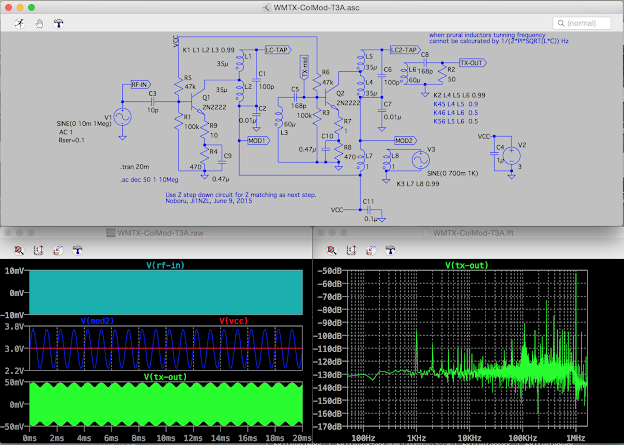Click the 1KHz frequency axis label
This screenshot has height=445, width=624.
point(416,438)
